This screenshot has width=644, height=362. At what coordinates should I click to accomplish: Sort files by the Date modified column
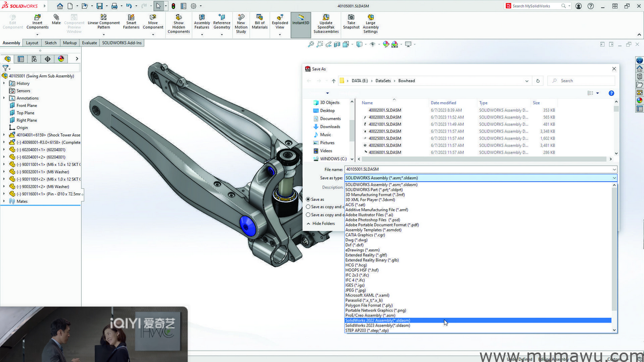coord(443,103)
